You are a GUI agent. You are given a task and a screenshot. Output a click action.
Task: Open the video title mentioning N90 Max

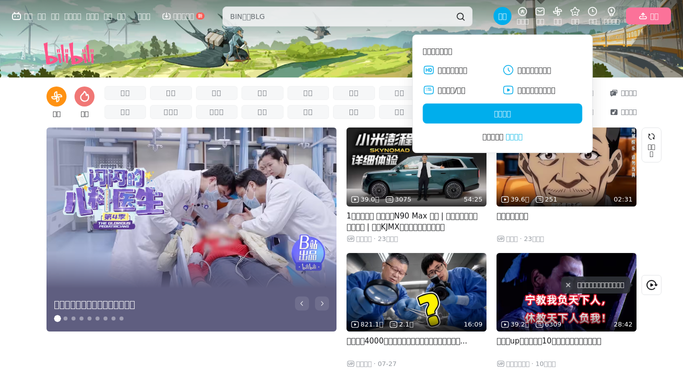click(412, 222)
